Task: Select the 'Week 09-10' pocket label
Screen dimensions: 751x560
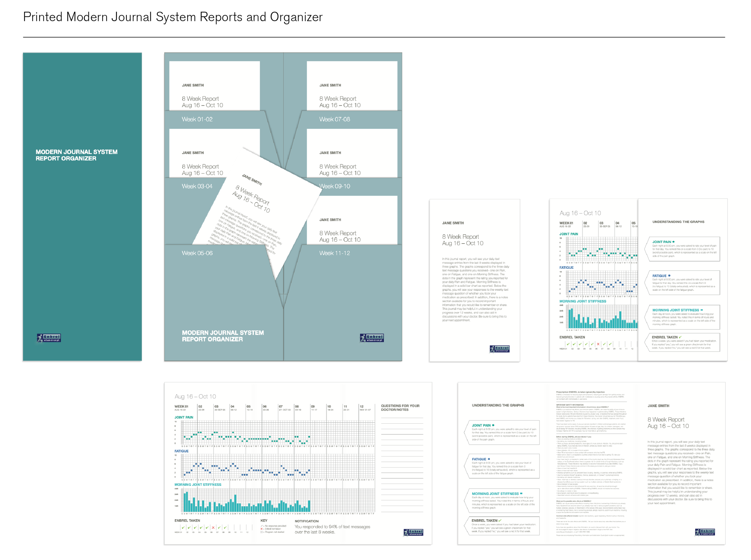Action: click(334, 186)
